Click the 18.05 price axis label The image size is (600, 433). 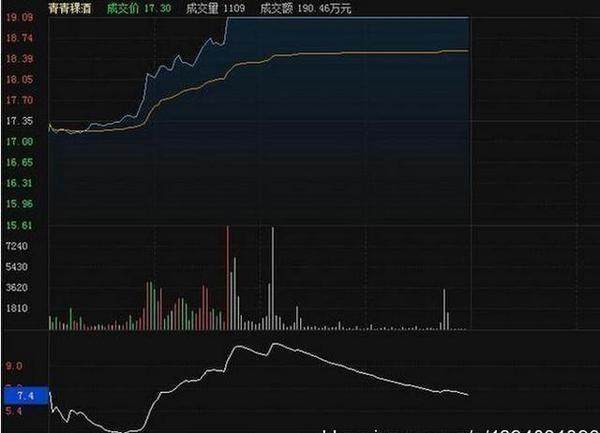coord(20,80)
